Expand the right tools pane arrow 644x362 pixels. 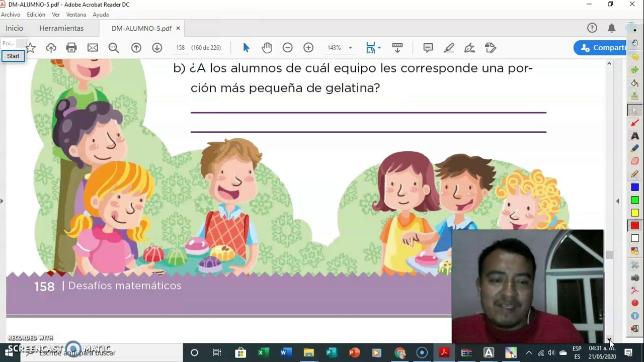pos(617,201)
